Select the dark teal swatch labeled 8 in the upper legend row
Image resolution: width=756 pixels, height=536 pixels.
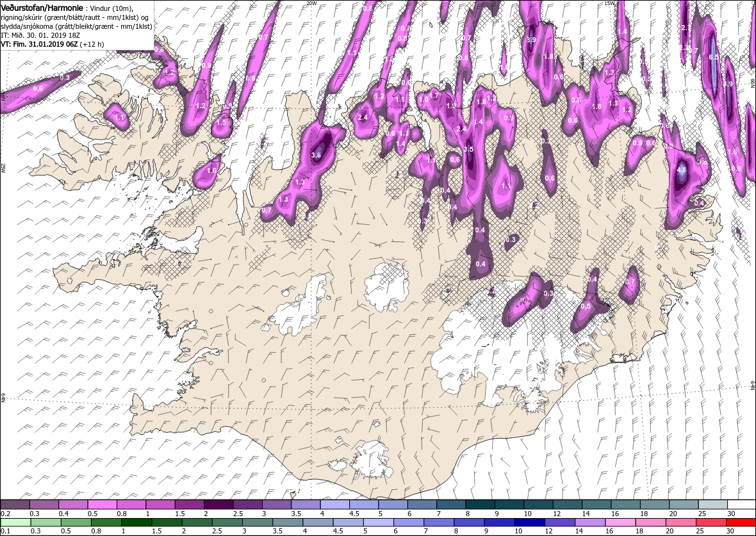click(481, 505)
